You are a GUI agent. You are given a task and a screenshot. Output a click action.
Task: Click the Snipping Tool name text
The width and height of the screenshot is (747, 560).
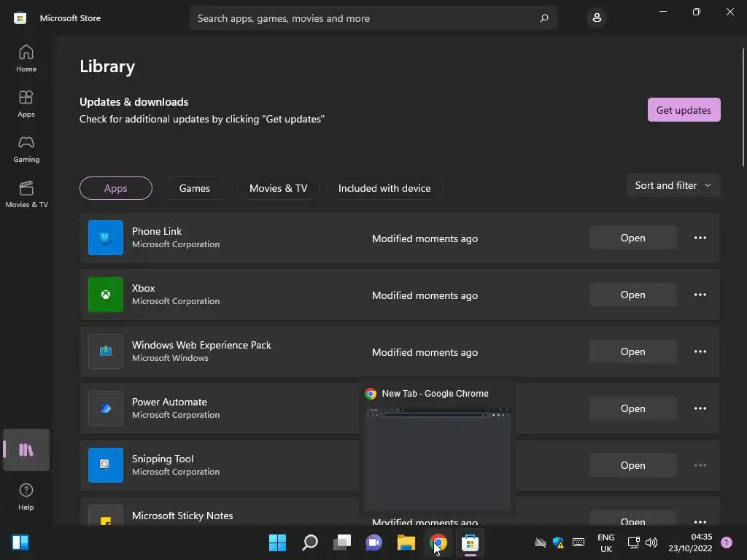point(163,459)
